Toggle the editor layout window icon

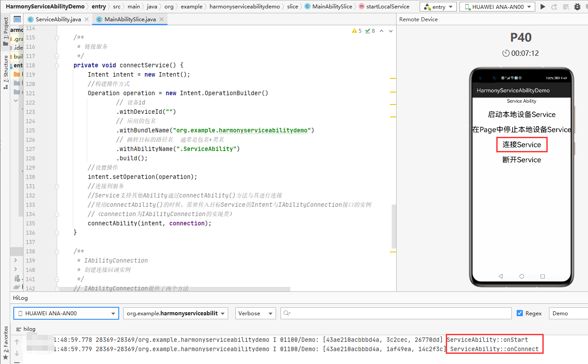coord(17,19)
